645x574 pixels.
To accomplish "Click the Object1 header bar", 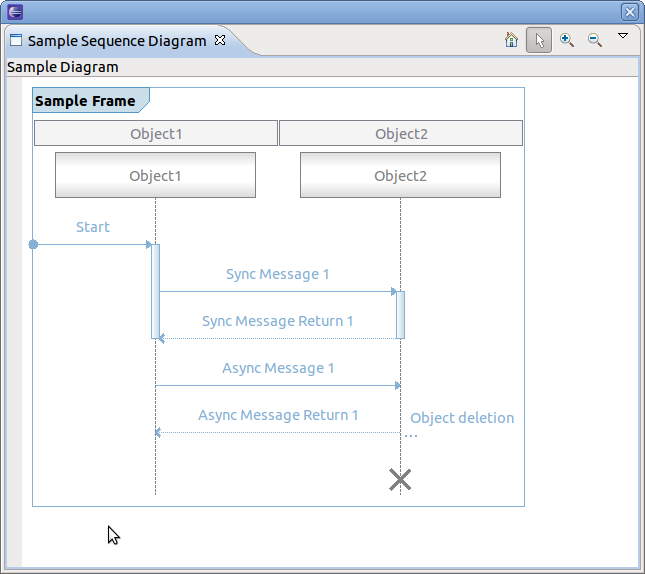I will coord(156,134).
